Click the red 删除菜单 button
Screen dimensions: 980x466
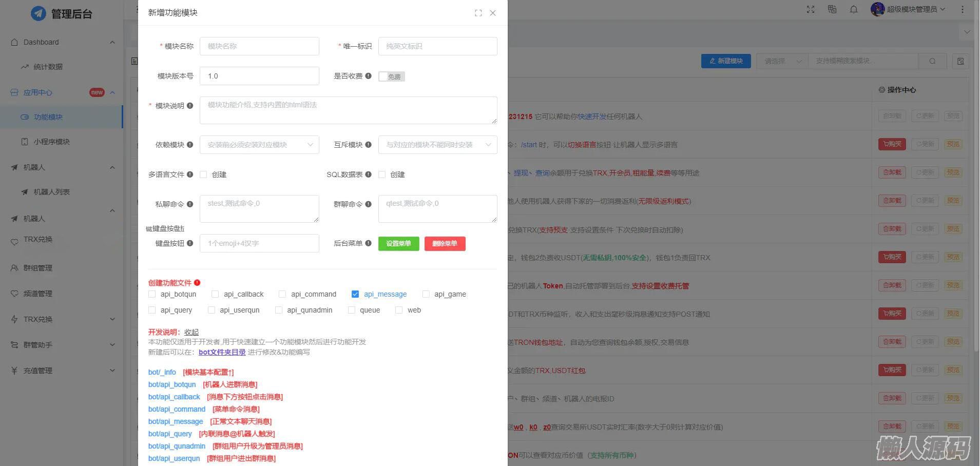445,243
